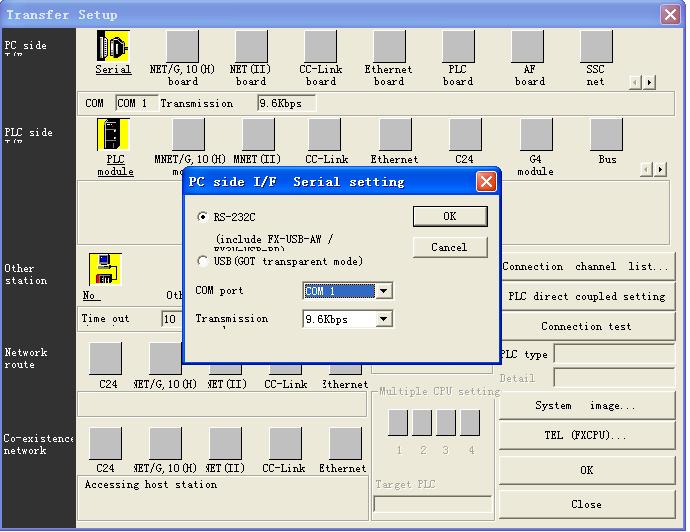The image size is (690, 532).
Task: Select the Serial icon on PC side
Action: [113, 47]
